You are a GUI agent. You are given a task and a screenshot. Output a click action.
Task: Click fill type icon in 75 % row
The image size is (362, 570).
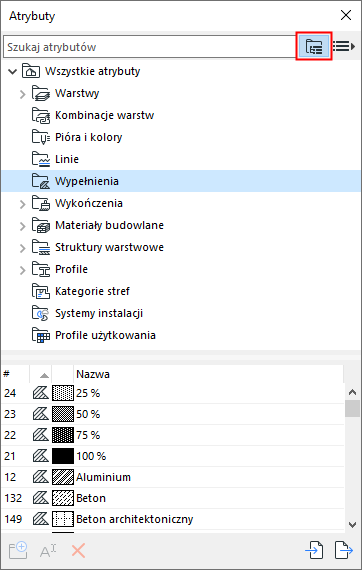[41, 435]
